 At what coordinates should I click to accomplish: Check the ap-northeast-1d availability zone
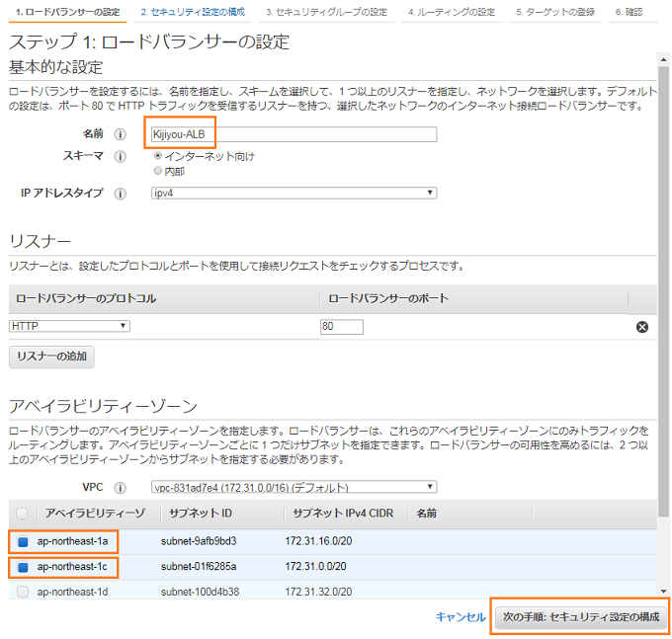click(x=23, y=592)
